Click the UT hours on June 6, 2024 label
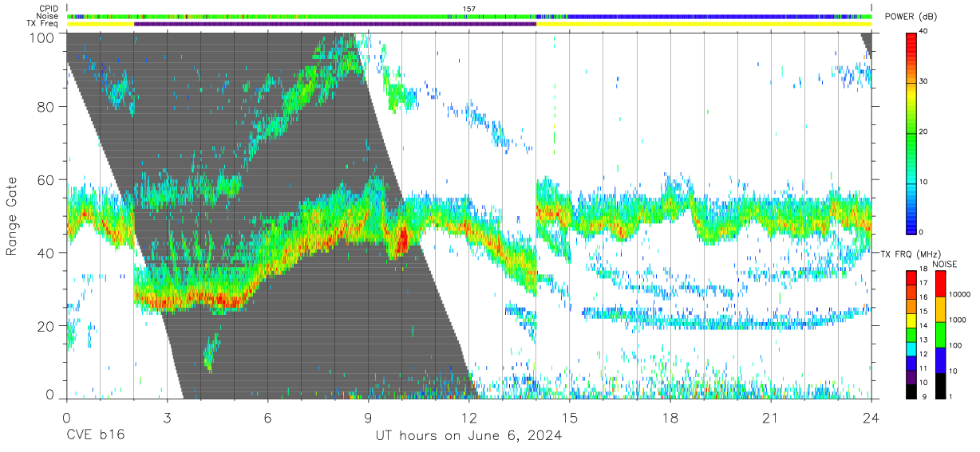980x452 pixels. tap(468, 436)
